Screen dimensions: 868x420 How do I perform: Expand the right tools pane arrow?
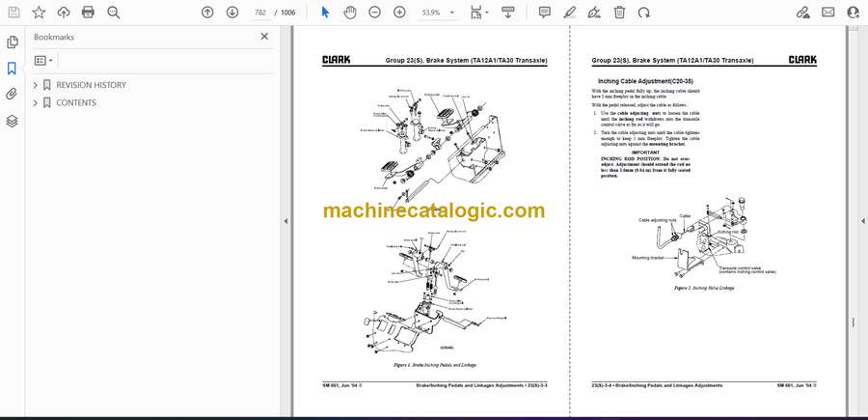click(x=862, y=221)
